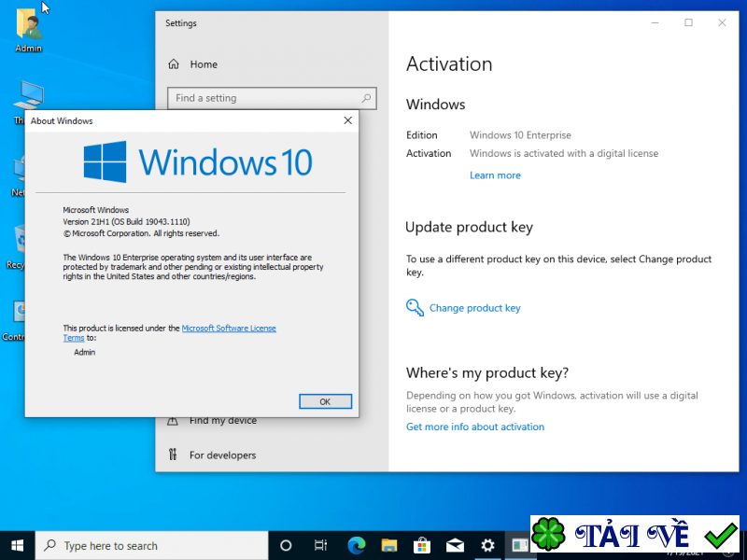Select For developers in the Settings sidebar

coord(224,455)
